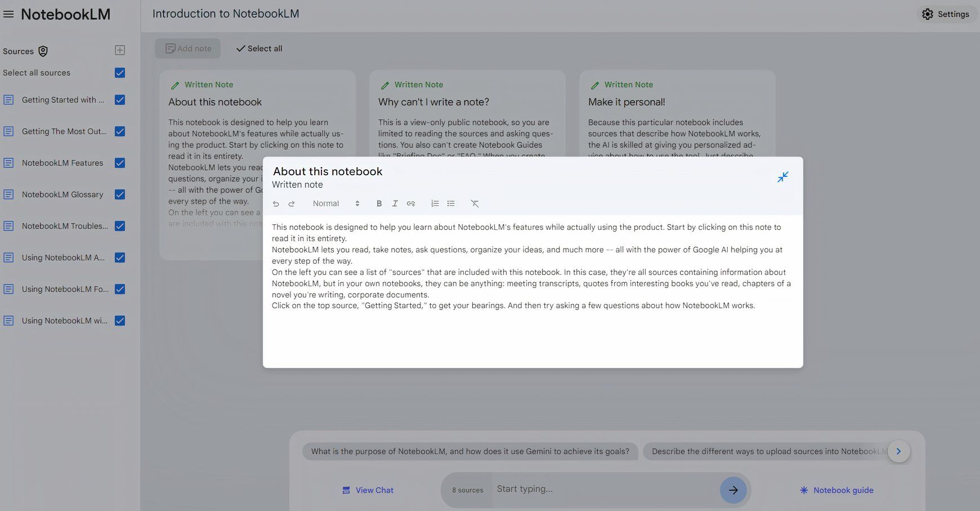Open the Normal text style dropdown

point(335,204)
